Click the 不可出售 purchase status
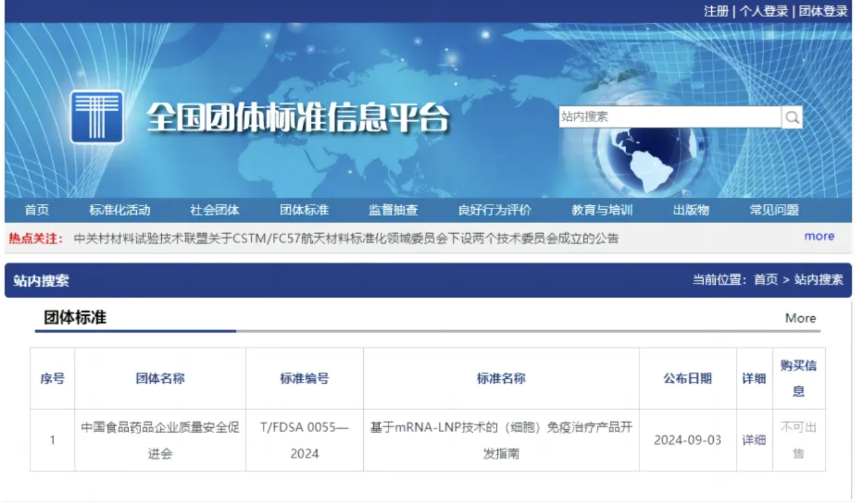Viewport: 855px width, 504px height. click(x=799, y=440)
